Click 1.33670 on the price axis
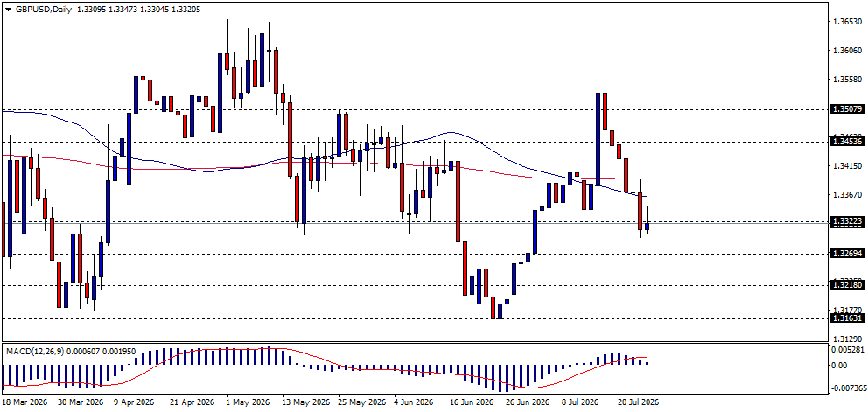This screenshot has height=412, width=868. (x=848, y=194)
